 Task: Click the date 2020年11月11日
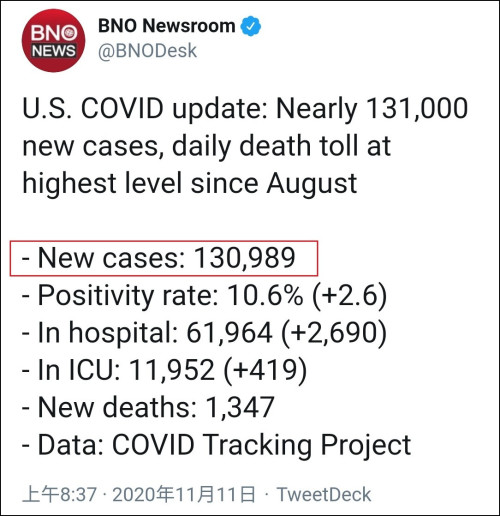(184, 494)
